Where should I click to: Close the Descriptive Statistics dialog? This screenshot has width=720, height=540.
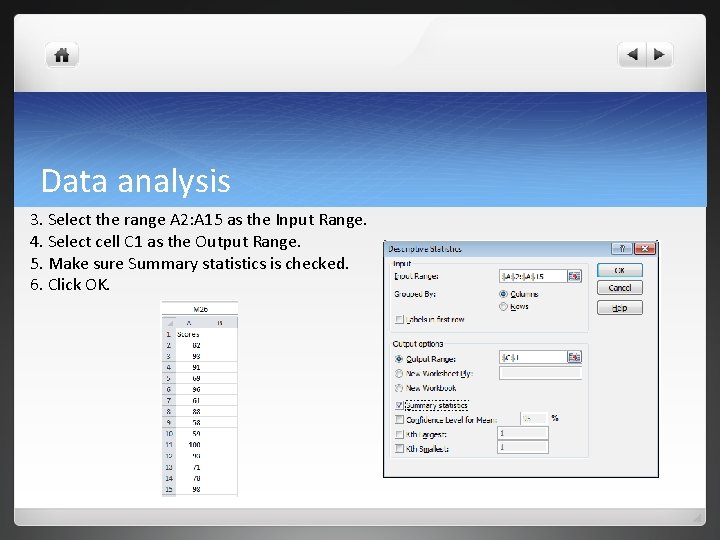point(645,248)
